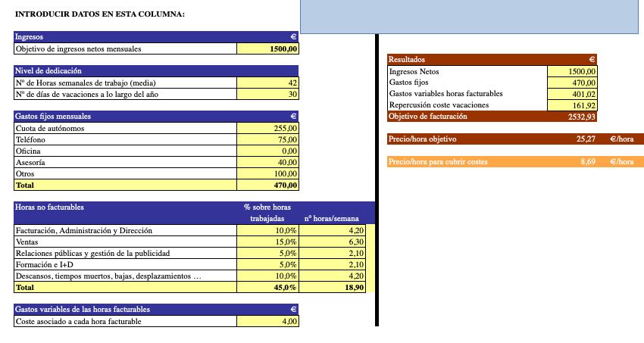Screen dimensions: 644x343
Task: Click the weekly work hours value 42
Action: [x=268, y=83]
